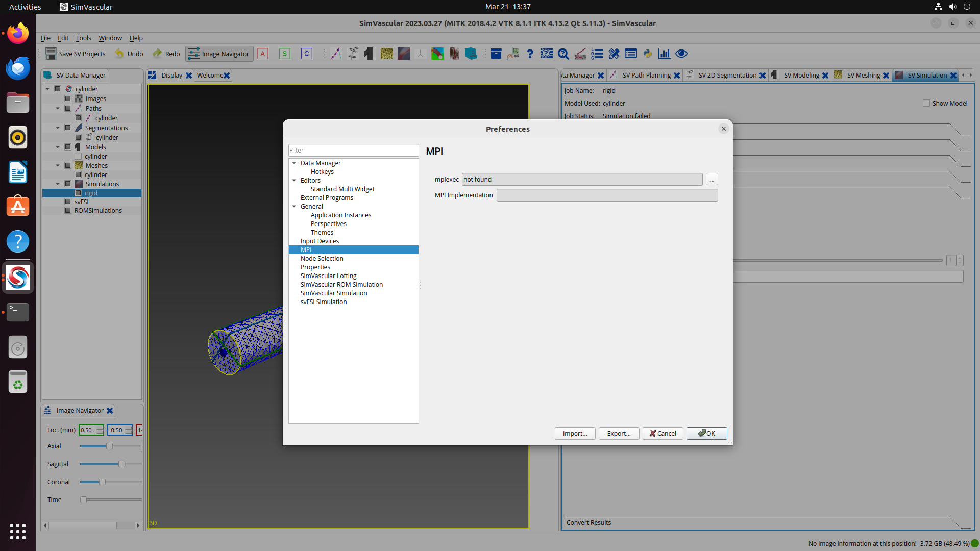Toggle visibility checkbox for Paths node
980x551 pixels.
click(x=68, y=108)
